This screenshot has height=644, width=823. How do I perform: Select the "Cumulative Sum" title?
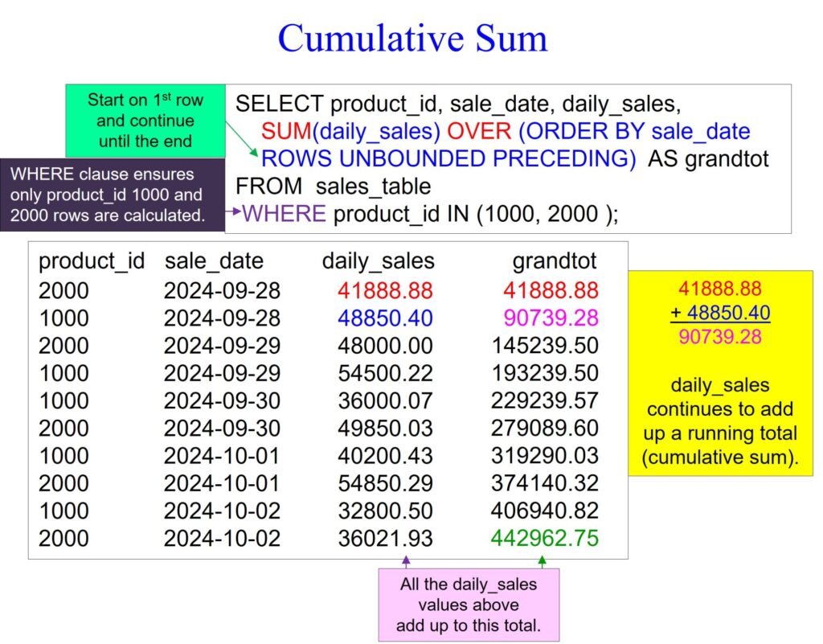click(x=412, y=39)
